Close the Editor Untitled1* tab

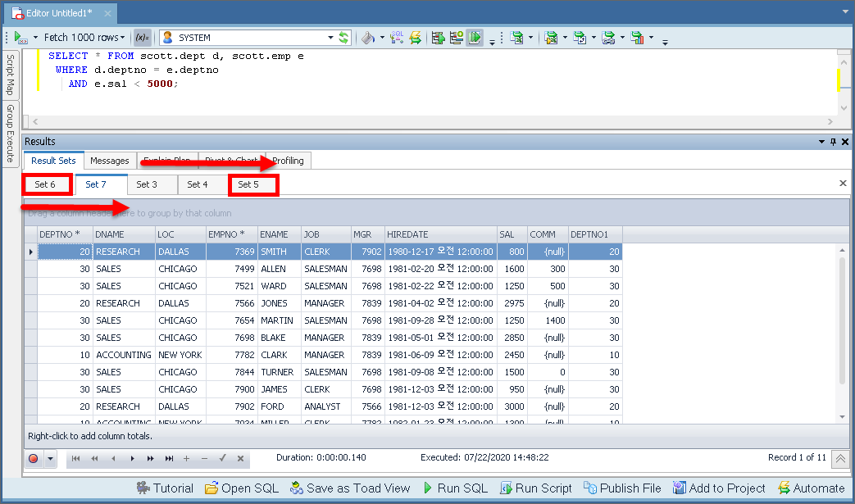[107, 14]
